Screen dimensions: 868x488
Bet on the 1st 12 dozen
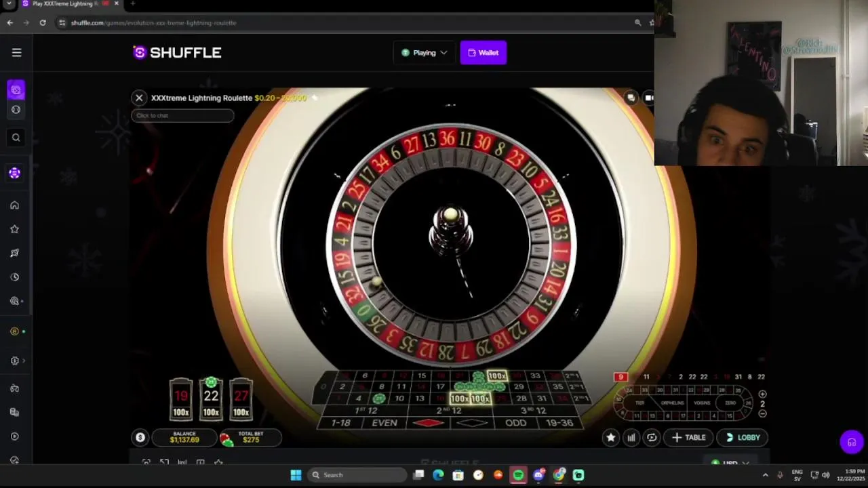pos(366,411)
